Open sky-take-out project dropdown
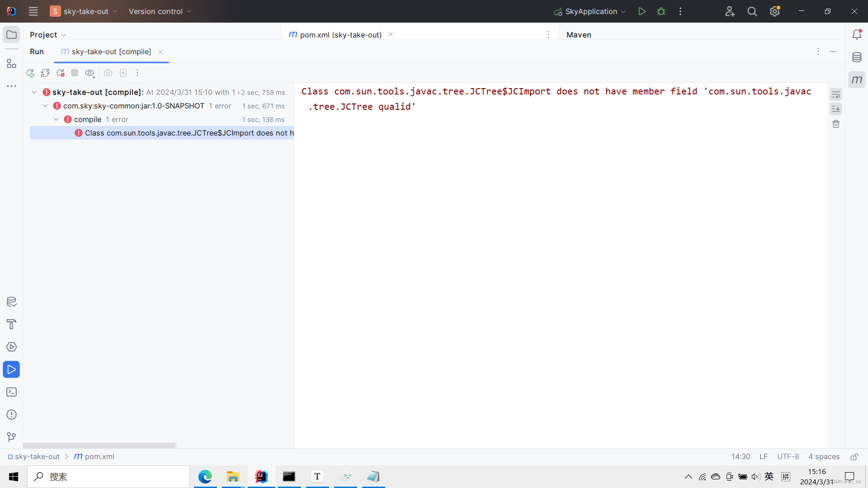 pyautogui.click(x=84, y=11)
